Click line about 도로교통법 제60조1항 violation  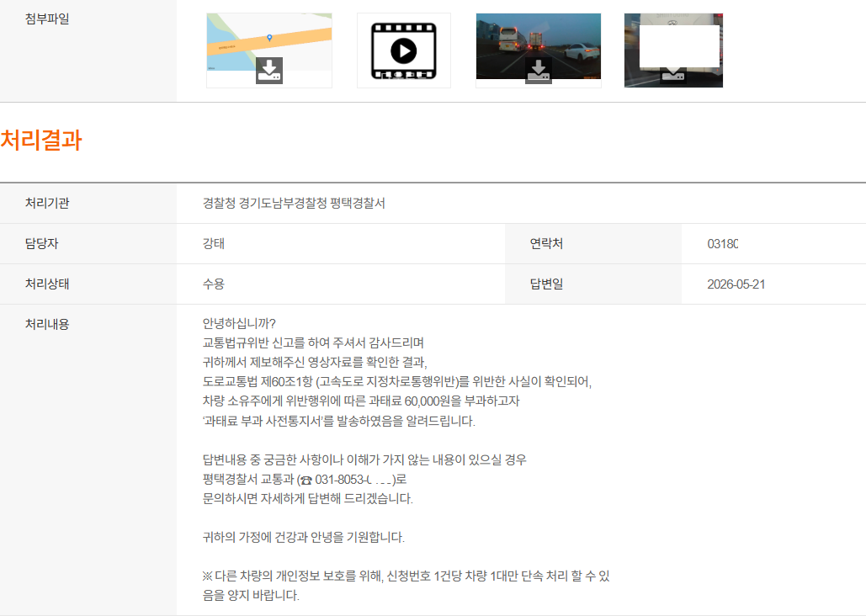396,382
